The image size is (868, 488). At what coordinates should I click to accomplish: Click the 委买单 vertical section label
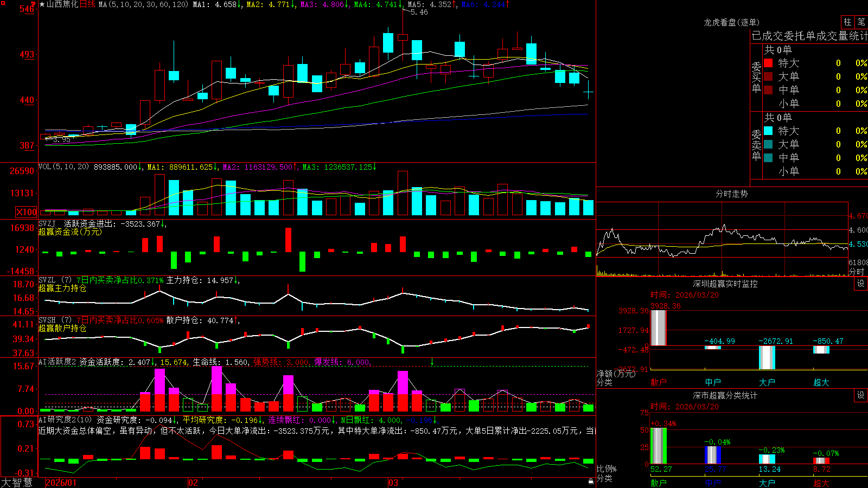pos(756,78)
